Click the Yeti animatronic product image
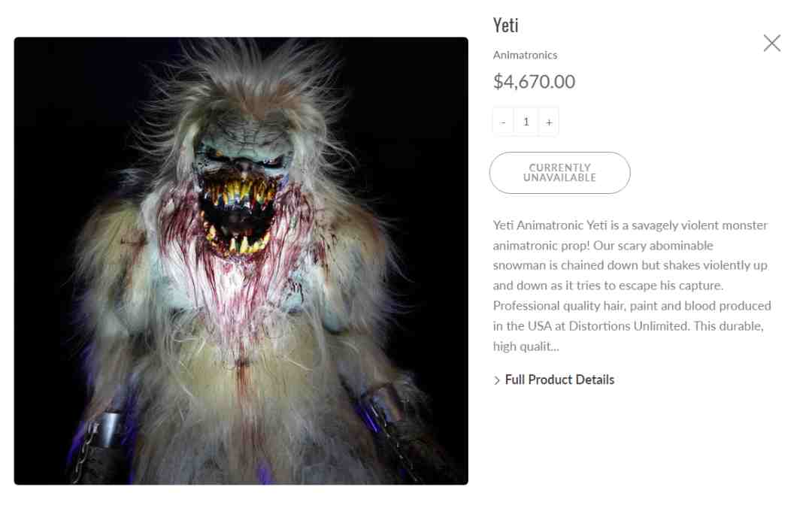The height and width of the screenshot is (520, 812). pyautogui.click(x=241, y=261)
